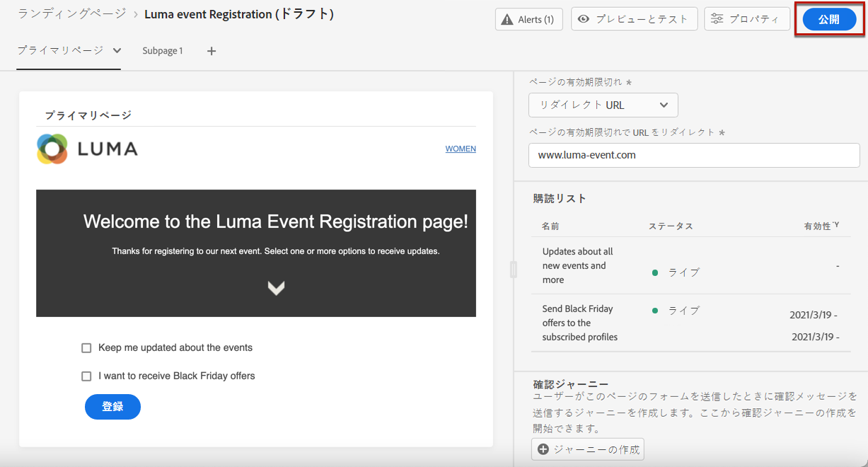Image resolution: width=868 pixels, height=467 pixels.
Task: Open the Alerts (1) button
Action: 528,20
